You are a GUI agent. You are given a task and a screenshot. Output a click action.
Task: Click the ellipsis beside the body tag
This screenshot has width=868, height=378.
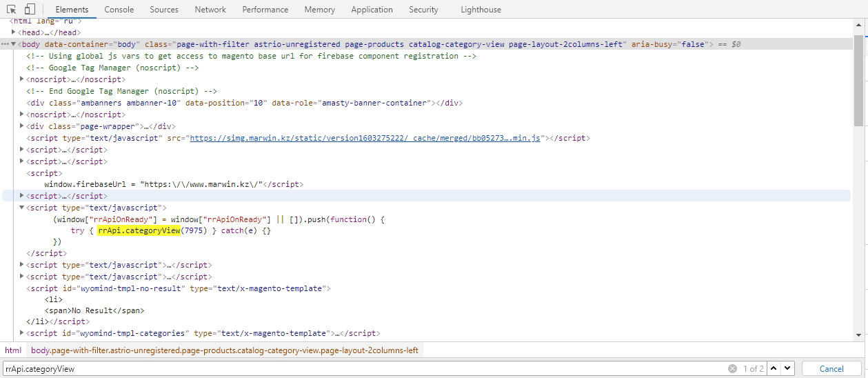[x=5, y=44]
